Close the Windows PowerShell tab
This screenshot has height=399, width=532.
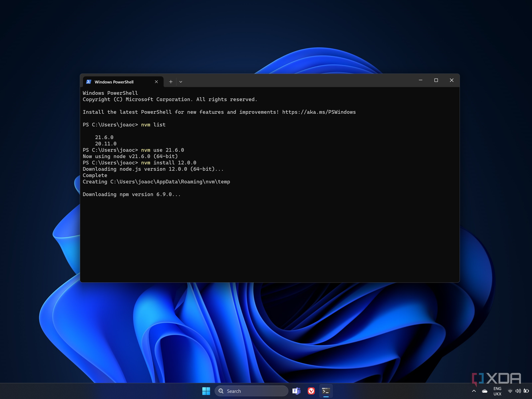156,82
